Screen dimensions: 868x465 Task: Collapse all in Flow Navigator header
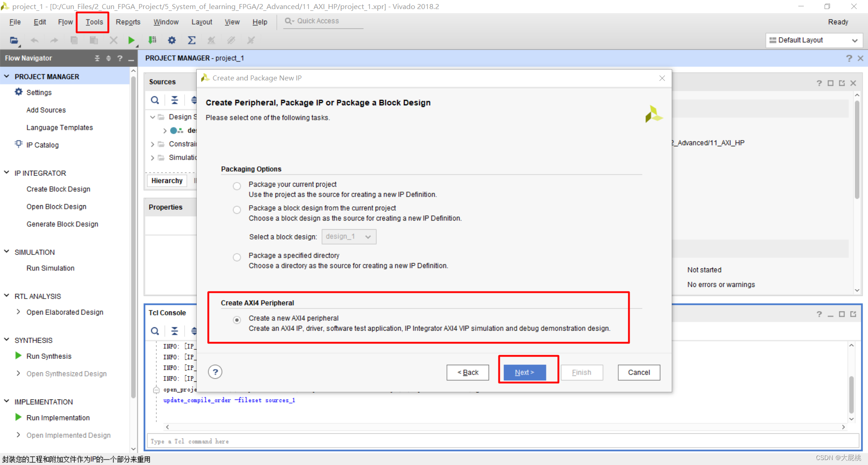[x=97, y=58]
